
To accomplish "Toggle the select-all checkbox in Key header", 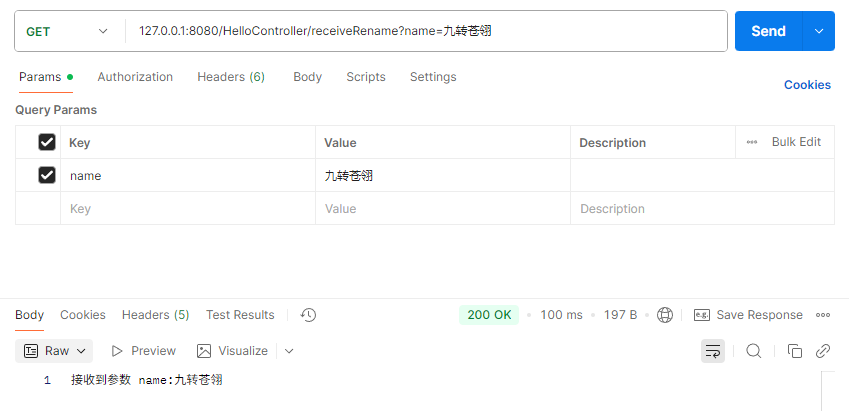I will 47,142.
